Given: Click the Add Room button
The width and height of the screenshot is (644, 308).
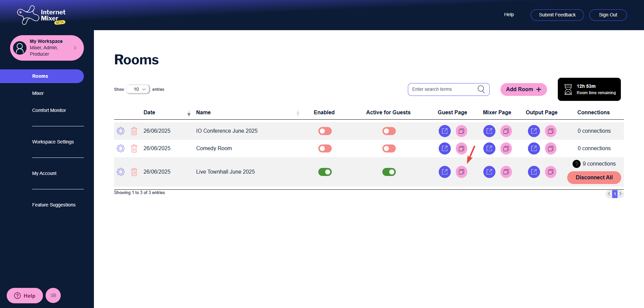Looking at the screenshot, I should click(x=523, y=89).
